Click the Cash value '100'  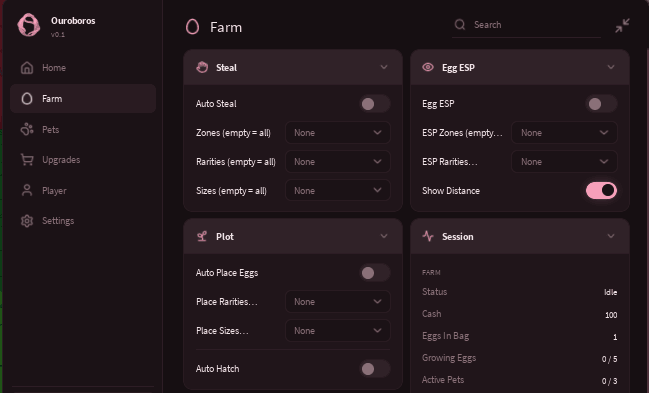tap(611, 315)
